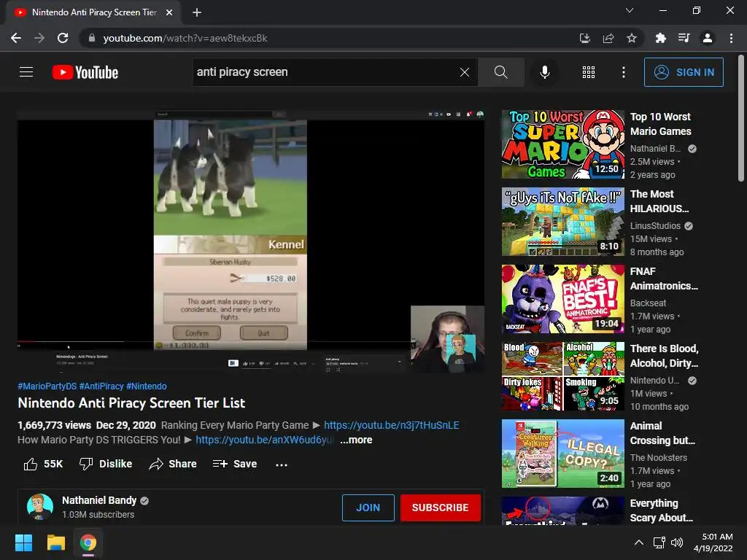Open the #AntiPiracy hashtag
747x560 pixels.
pyautogui.click(x=101, y=386)
